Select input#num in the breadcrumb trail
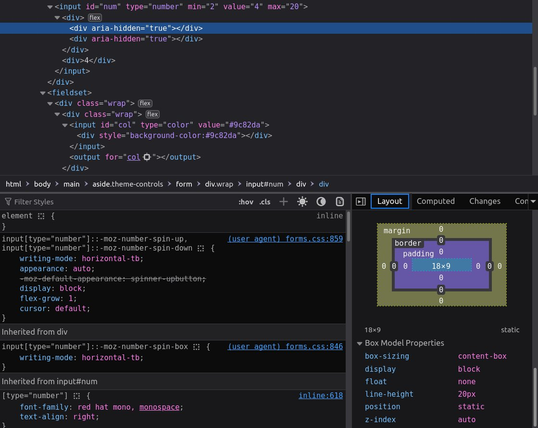 (x=264, y=184)
